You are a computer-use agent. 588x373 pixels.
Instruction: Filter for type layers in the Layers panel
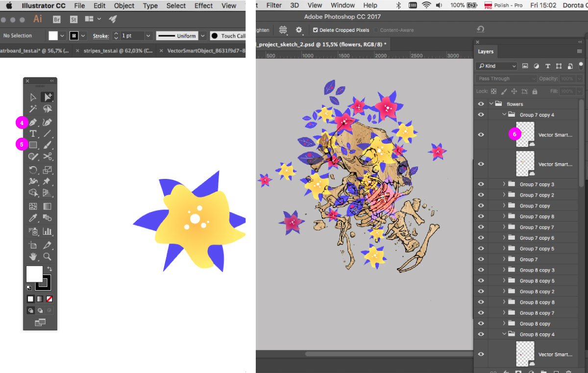click(547, 66)
